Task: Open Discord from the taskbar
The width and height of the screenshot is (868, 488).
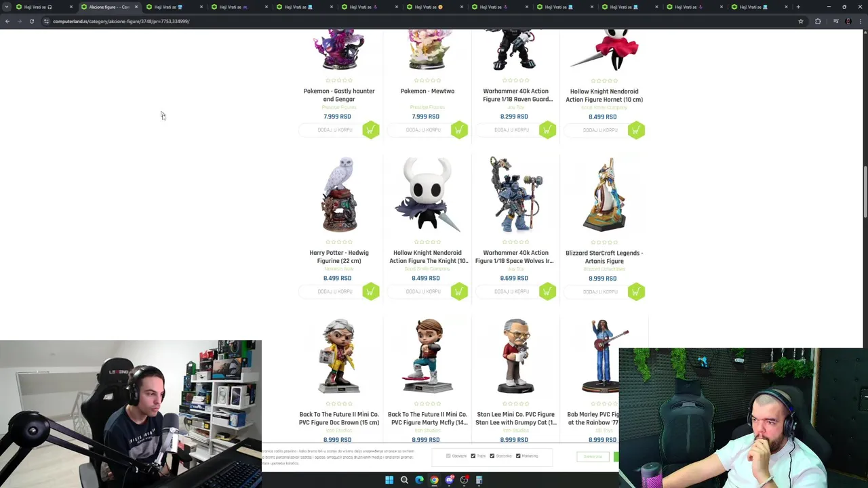Action: [449, 480]
